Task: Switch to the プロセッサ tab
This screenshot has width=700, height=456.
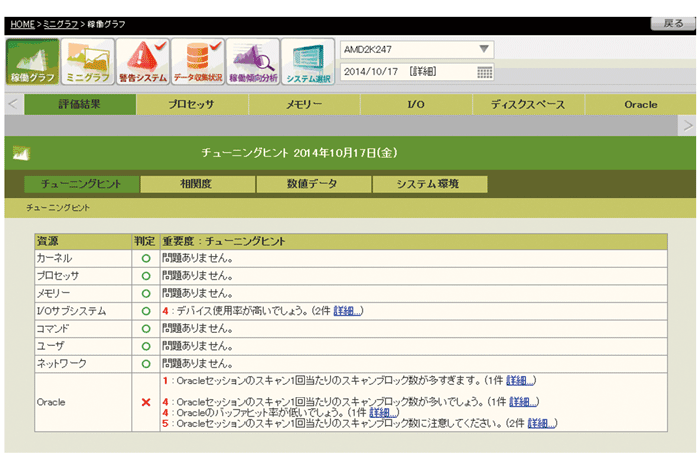Action: tap(194, 104)
